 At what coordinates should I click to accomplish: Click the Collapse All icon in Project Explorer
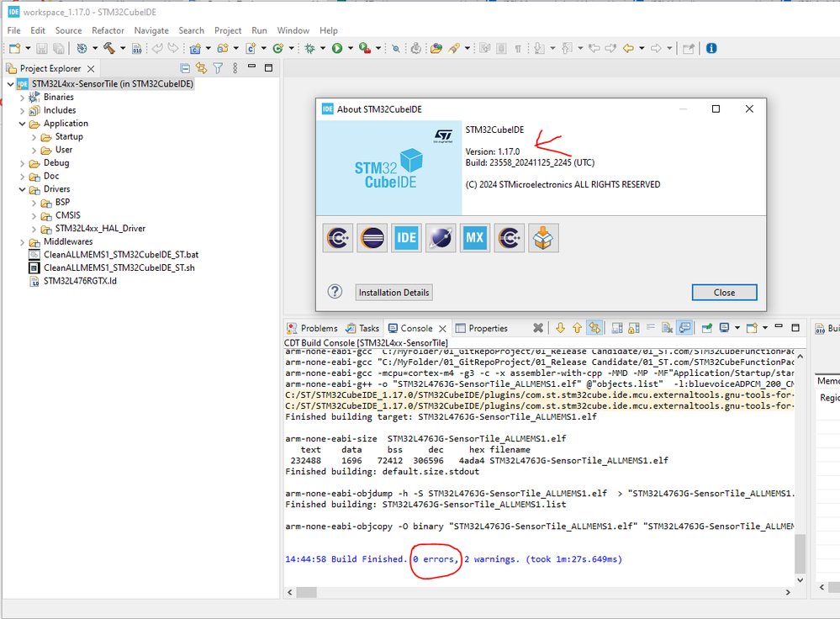tap(185, 68)
